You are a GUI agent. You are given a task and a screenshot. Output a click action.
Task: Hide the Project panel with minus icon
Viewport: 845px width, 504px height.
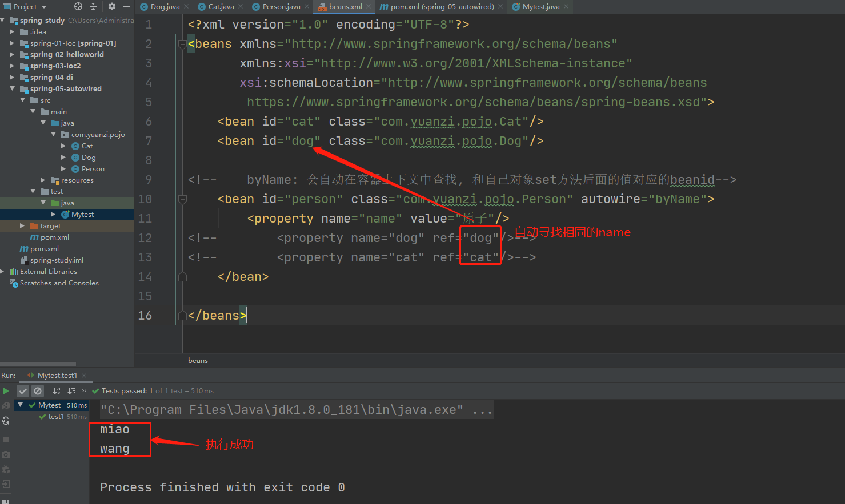127,6
